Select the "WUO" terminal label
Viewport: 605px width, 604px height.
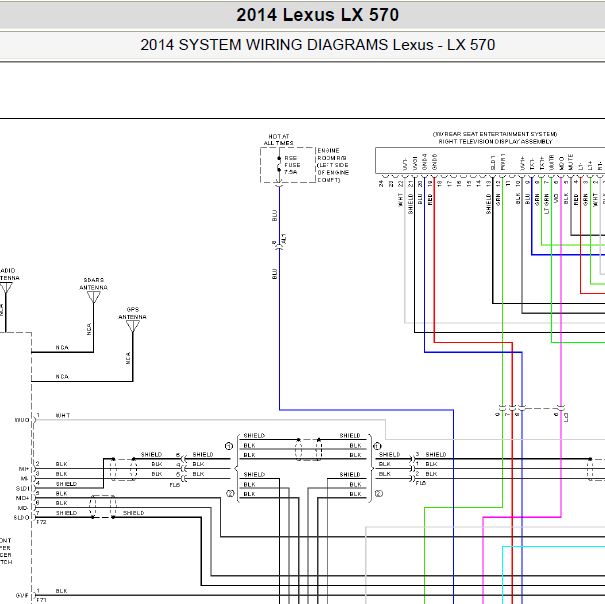22,420
